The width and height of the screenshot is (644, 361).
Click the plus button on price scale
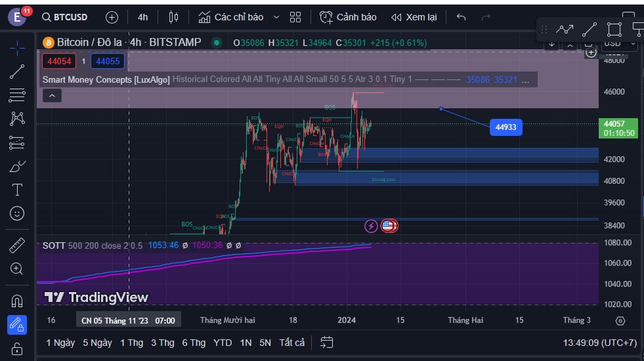(591, 53)
